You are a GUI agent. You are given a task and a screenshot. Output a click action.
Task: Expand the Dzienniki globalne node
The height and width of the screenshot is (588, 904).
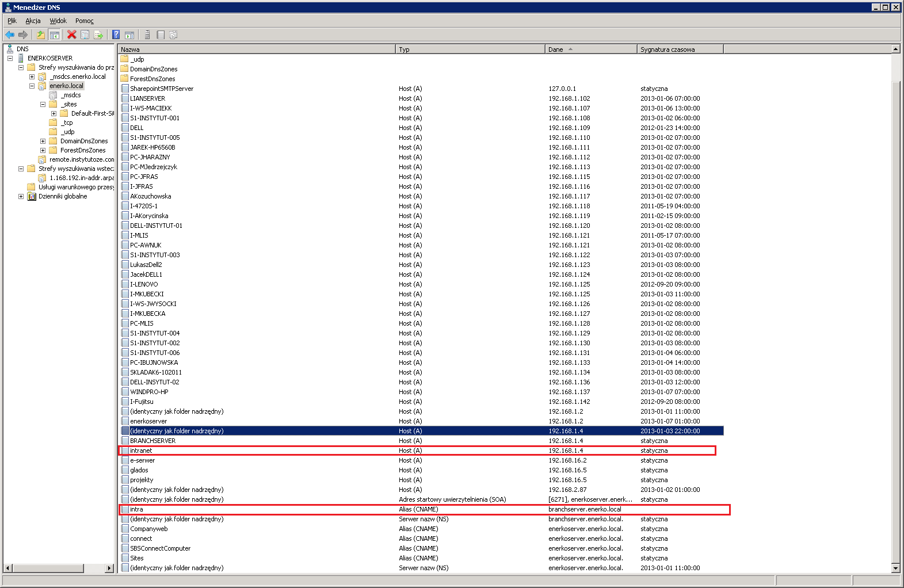21,196
